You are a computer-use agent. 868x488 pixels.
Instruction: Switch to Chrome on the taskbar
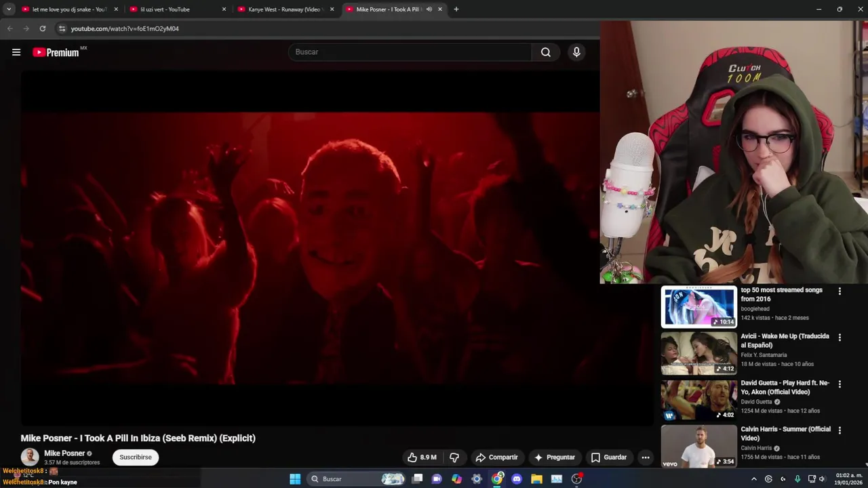tap(497, 479)
